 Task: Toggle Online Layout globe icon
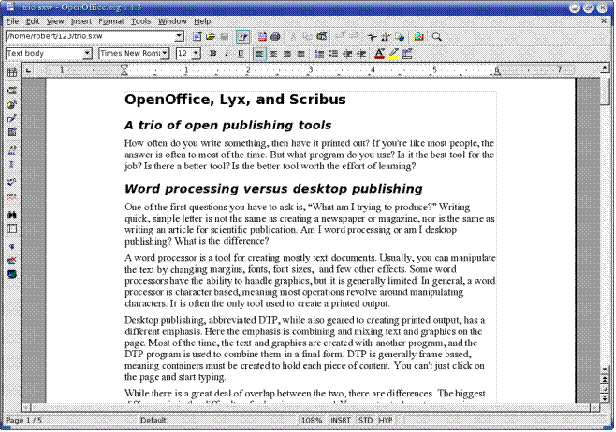click(x=12, y=274)
